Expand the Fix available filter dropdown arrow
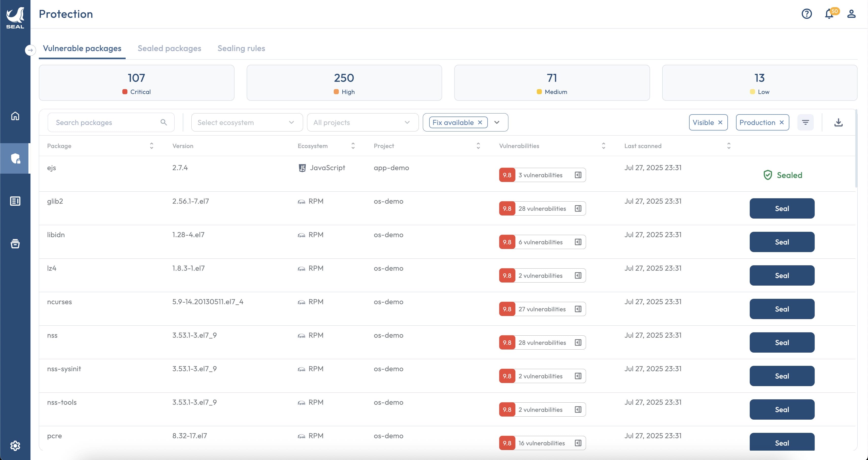The height and width of the screenshot is (460, 868). pos(497,122)
